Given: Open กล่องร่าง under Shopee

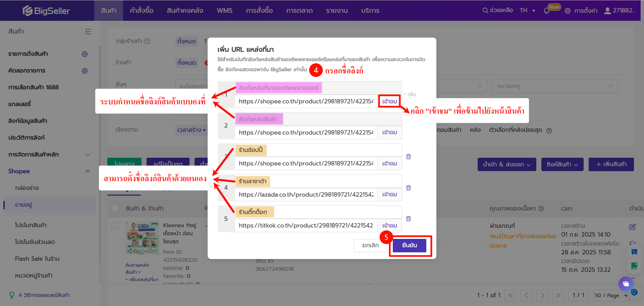Looking at the screenshot, I should pyautogui.click(x=27, y=188).
